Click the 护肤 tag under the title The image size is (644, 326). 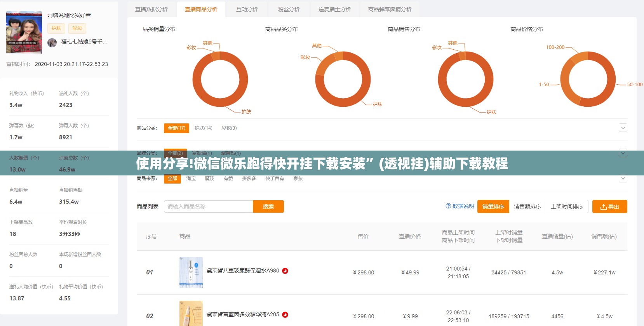56,28
